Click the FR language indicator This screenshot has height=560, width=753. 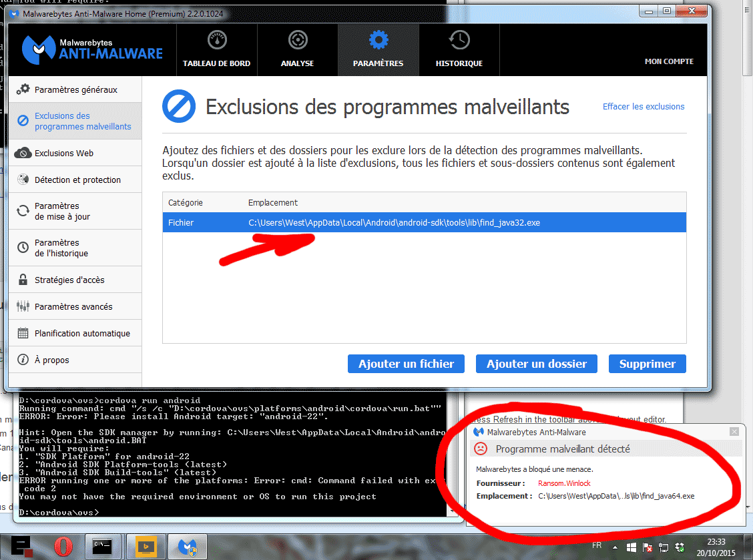596,545
